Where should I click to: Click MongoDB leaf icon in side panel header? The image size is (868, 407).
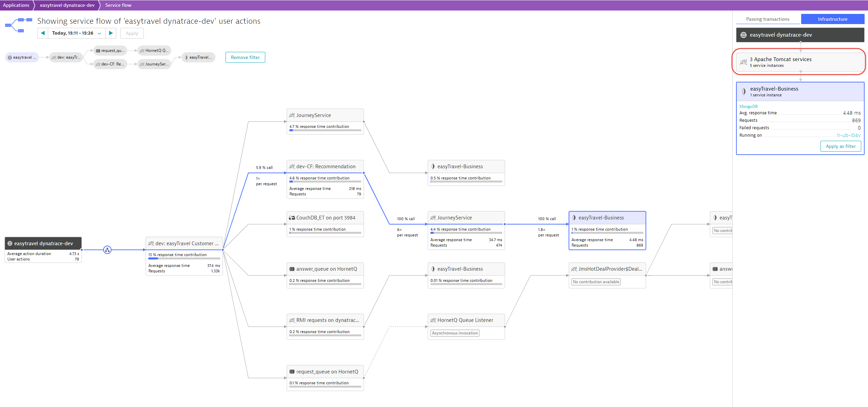click(x=744, y=91)
